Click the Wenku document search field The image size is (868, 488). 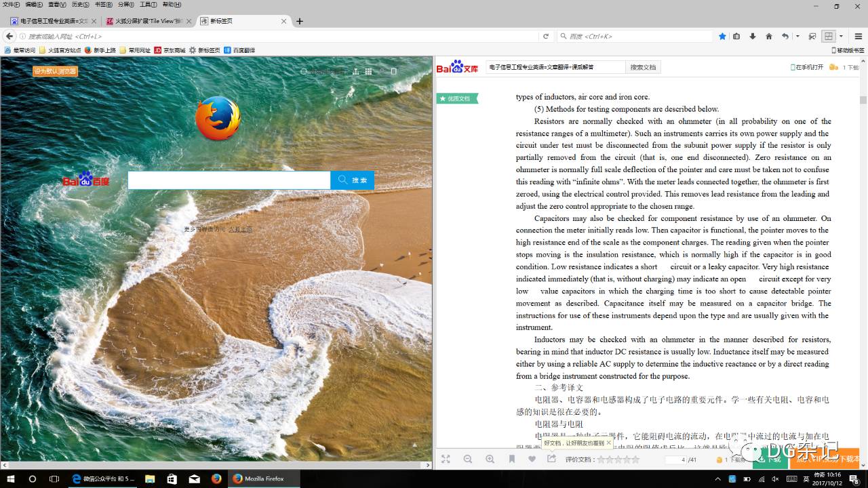(555, 67)
